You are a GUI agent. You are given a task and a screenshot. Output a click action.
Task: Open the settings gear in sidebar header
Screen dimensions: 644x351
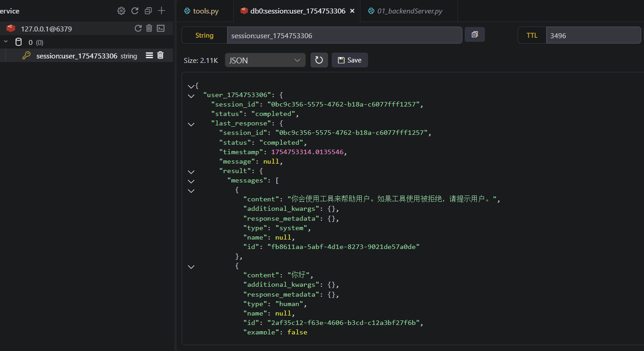(x=121, y=11)
